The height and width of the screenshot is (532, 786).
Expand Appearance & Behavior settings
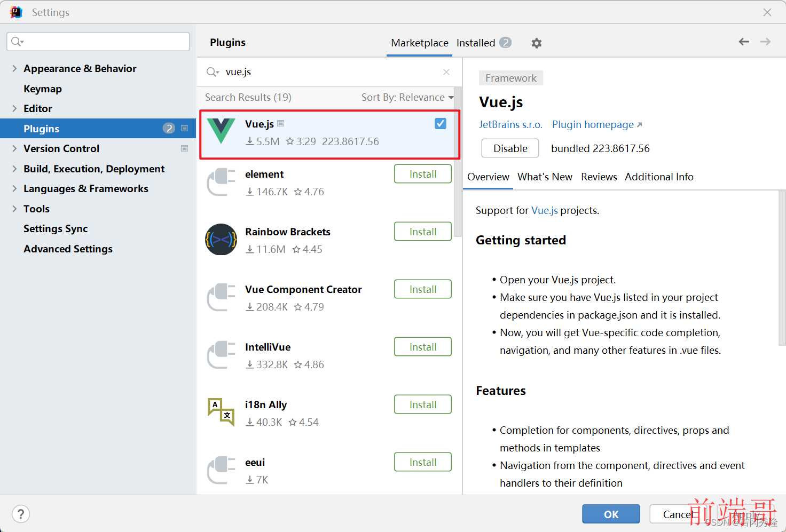click(14, 68)
